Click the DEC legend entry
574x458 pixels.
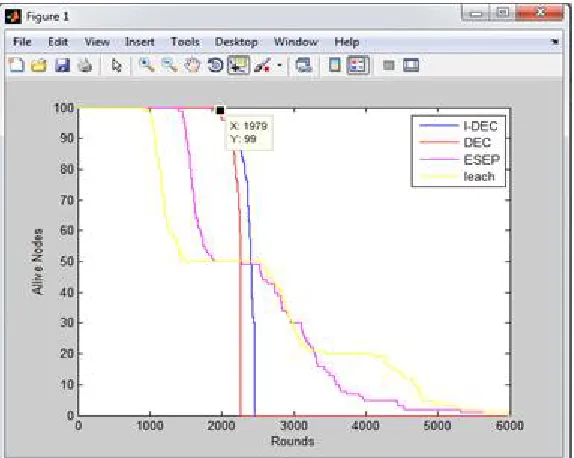(455, 143)
